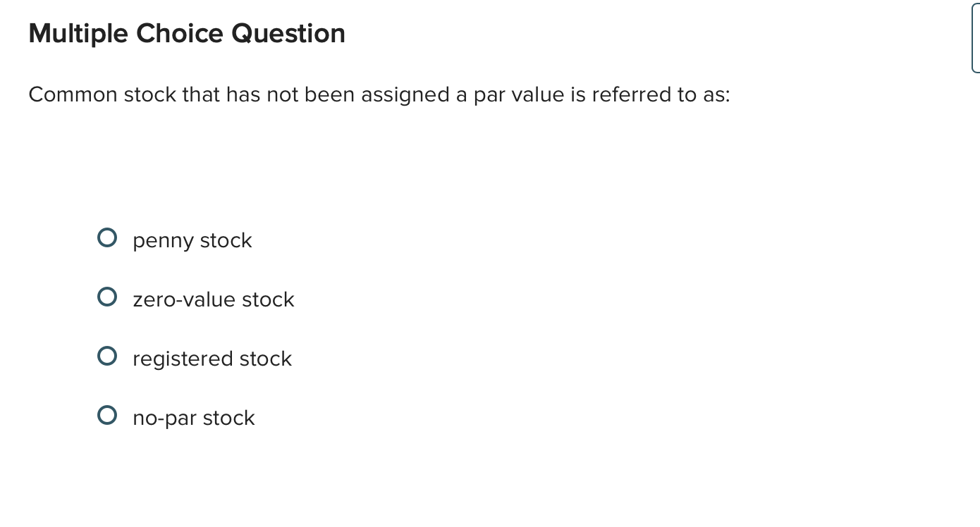Click the 'penny stock' answer label text
This screenshot has height=527, width=980.
(192, 240)
